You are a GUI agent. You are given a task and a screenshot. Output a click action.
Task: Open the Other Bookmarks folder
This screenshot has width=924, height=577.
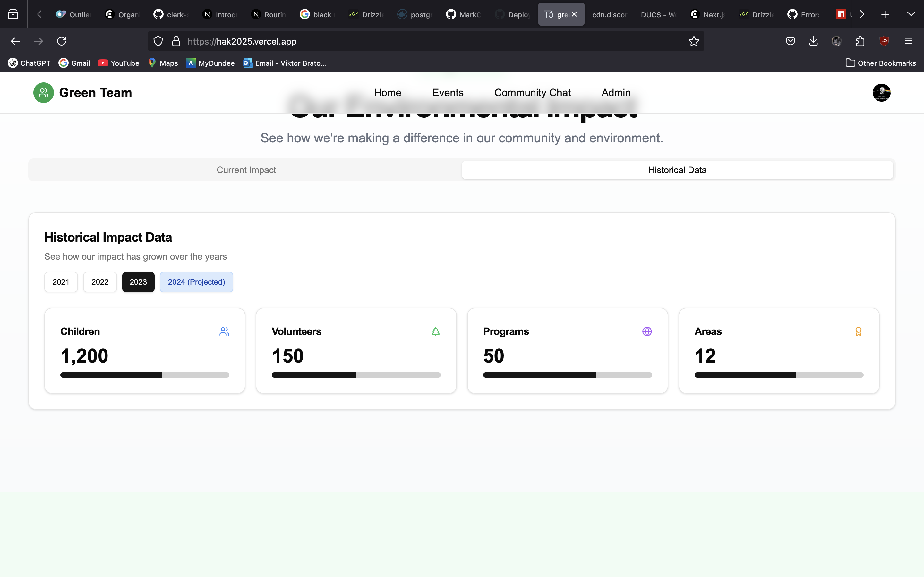point(880,63)
